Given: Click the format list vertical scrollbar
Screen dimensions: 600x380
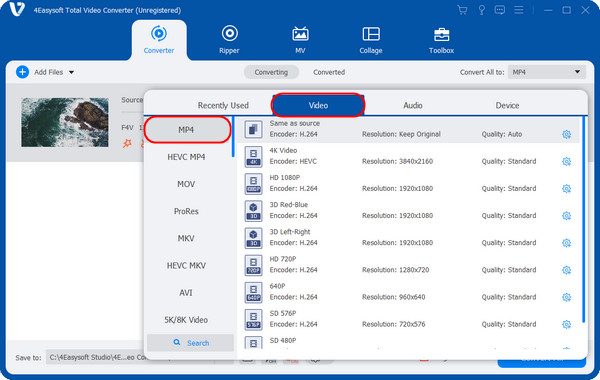Looking at the screenshot, I should [x=233, y=137].
